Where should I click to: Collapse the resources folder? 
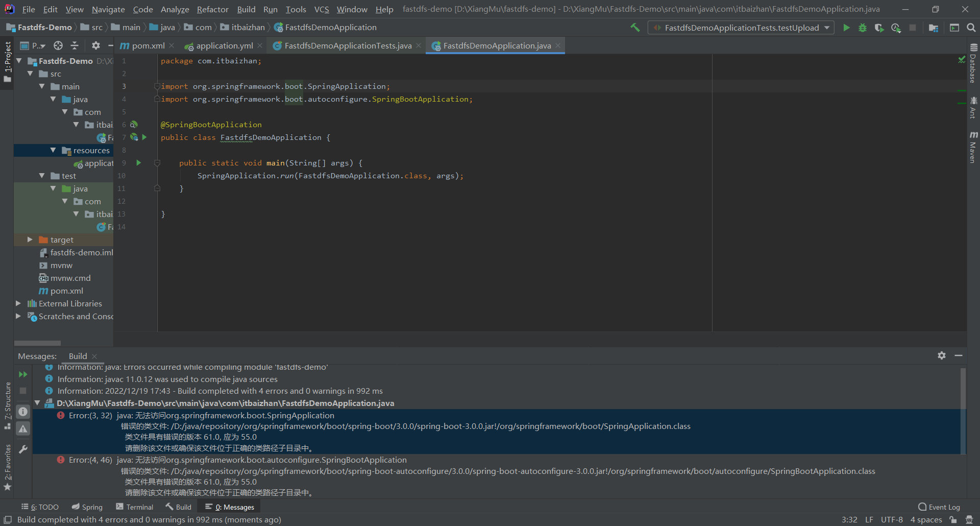point(53,150)
